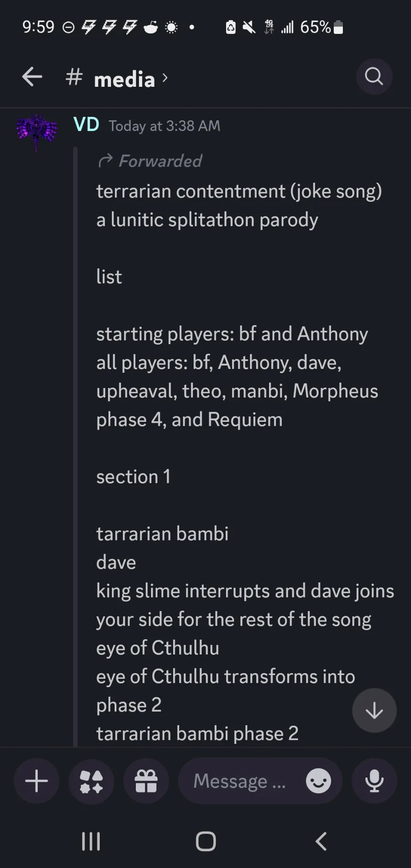Screen dimensions: 411x868
Task: Open search with the magnifier icon
Action: [x=374, y=77]
